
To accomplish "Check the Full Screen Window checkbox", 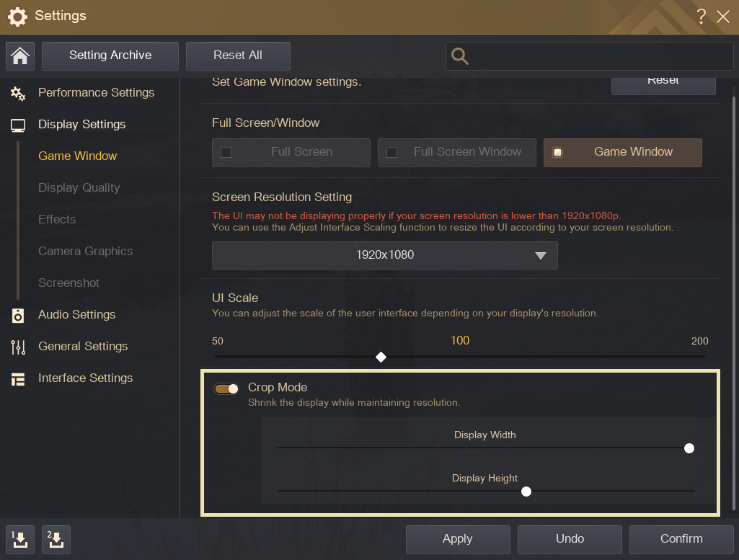I will click(x=391, y=153).
